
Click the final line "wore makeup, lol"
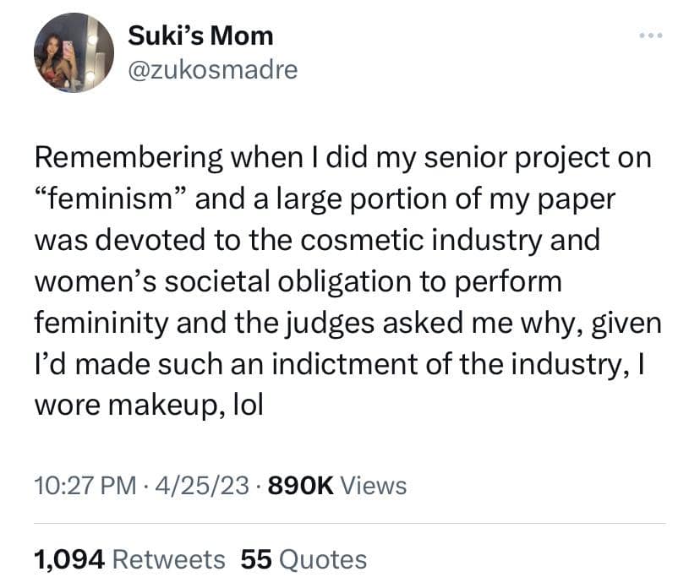click(149, 404)
